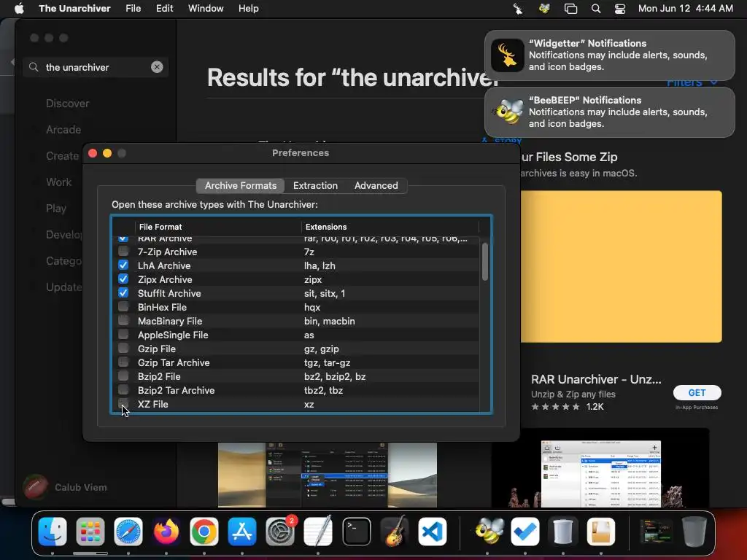Viewport: 747px width, 560px height.
Task: Open the Apple menu
Action: click(19, 8)
